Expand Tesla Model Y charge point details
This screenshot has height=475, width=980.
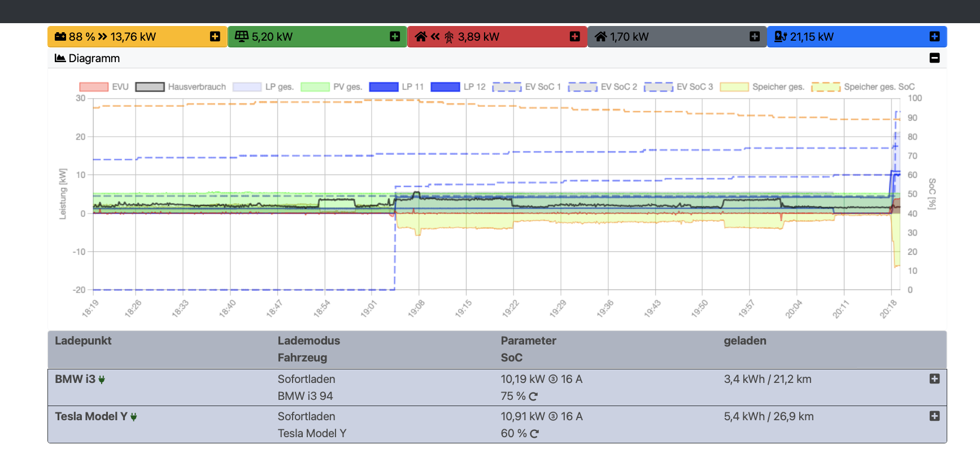934,416
